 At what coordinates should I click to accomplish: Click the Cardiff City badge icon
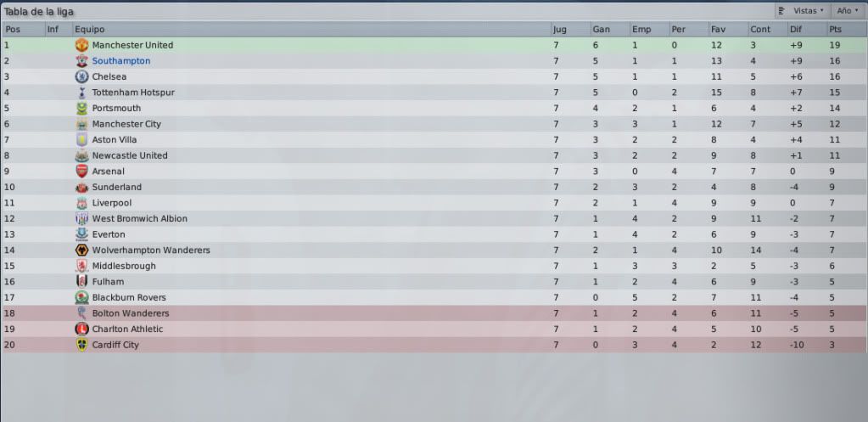pyautogui.click(x=82, y=345)
